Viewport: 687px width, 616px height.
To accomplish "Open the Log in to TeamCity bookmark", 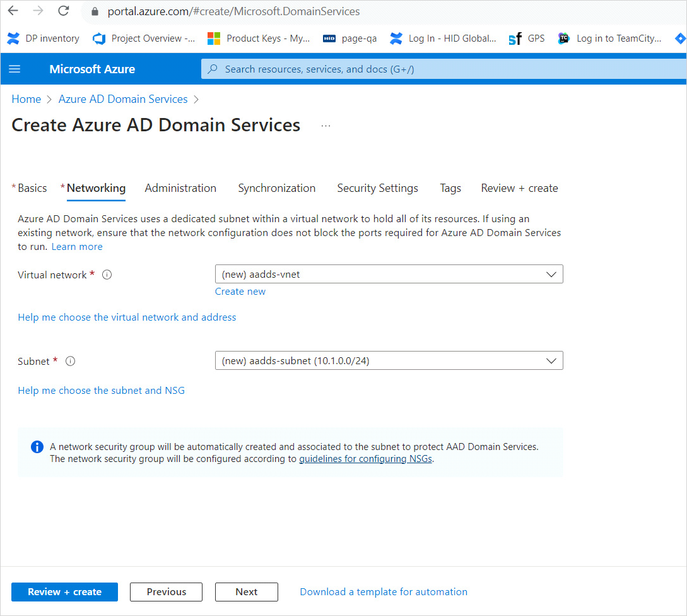I will (610, 38).
